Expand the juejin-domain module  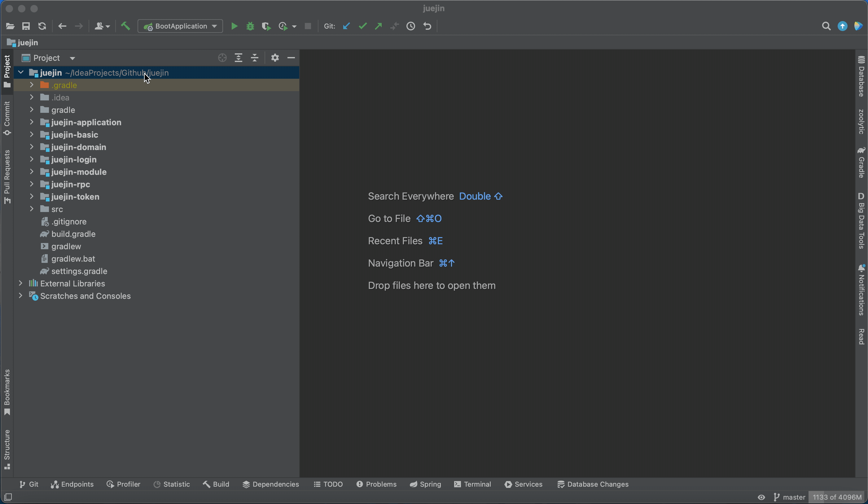coord(32,147)
